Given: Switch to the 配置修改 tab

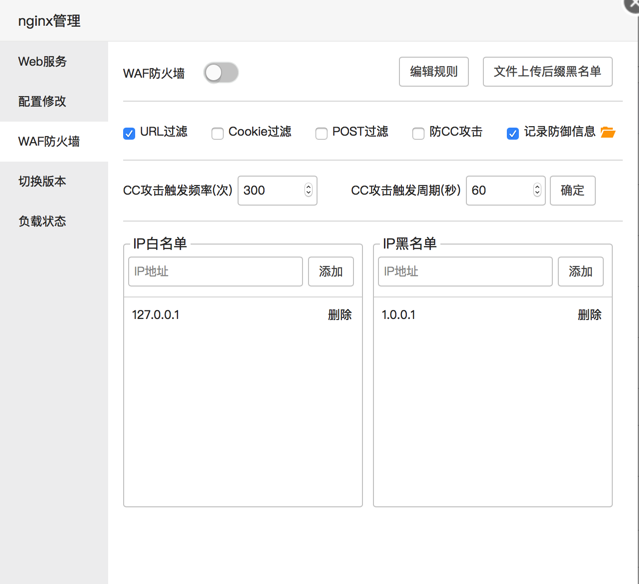Looking at the screenshot, I should [54, 101].
